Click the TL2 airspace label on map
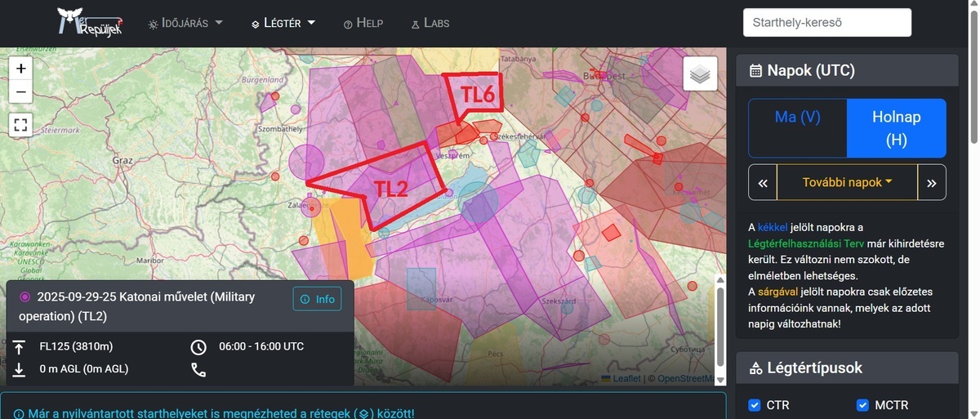Viewport: 980px width, 419px height. click(390, 189)
